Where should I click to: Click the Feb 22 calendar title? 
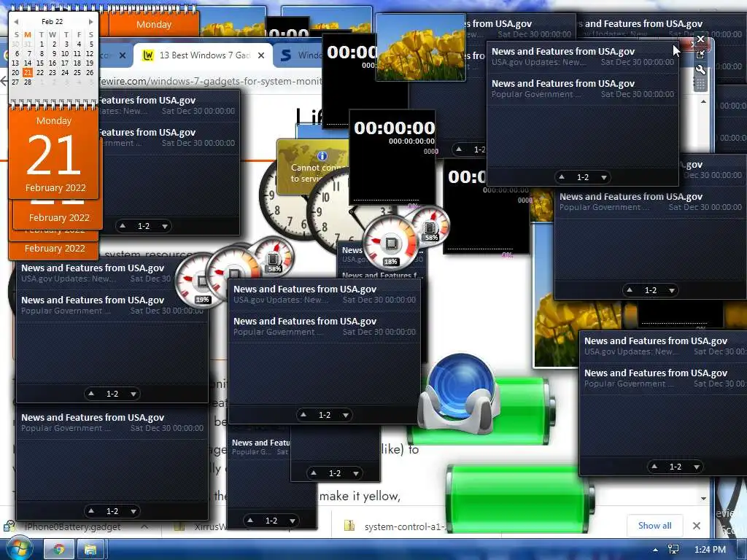click(x=52, y=21)
